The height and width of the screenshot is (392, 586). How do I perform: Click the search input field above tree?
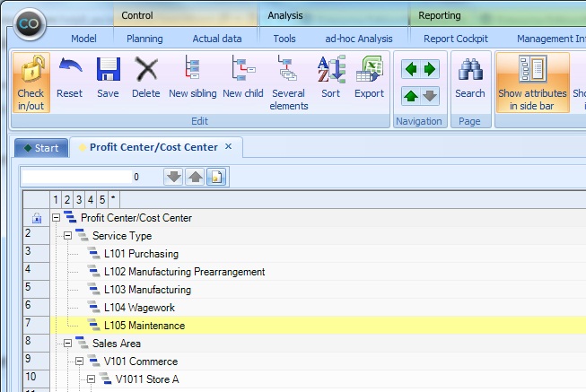tap(76, 177)
